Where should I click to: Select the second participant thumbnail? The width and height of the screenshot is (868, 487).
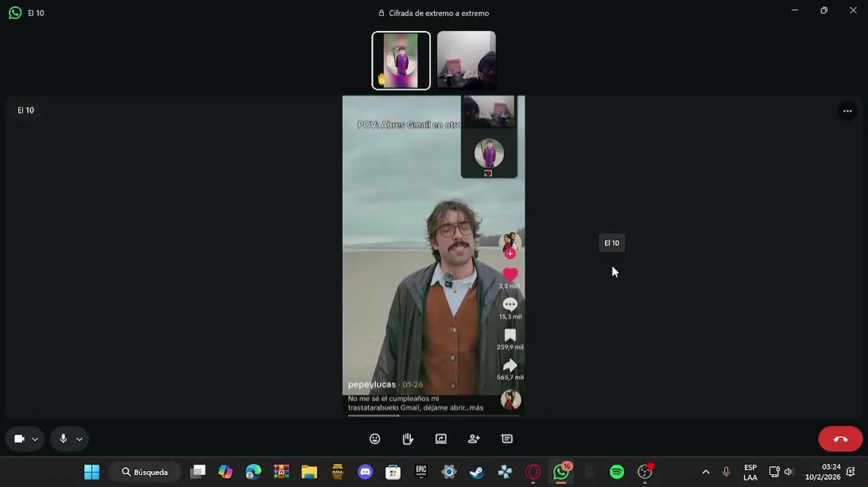[466, 60]
